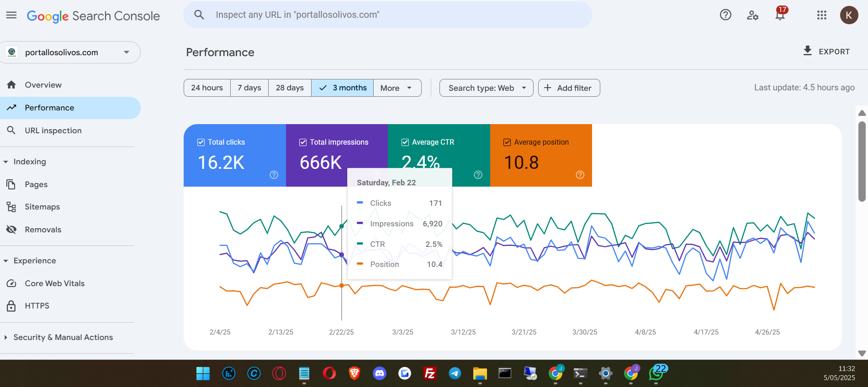
Task: Click the Feb 22 purple impressions data point
Action: (x=342, y=255)
